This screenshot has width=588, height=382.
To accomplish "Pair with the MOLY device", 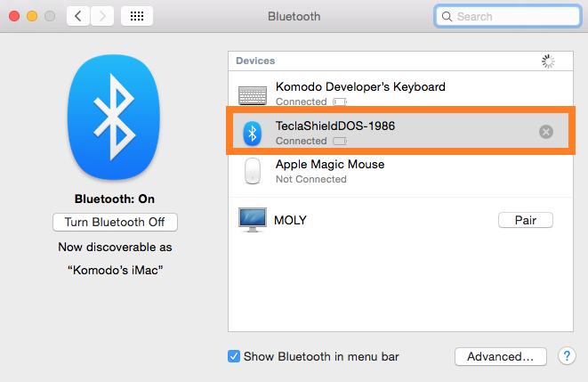I will point(525,220).
